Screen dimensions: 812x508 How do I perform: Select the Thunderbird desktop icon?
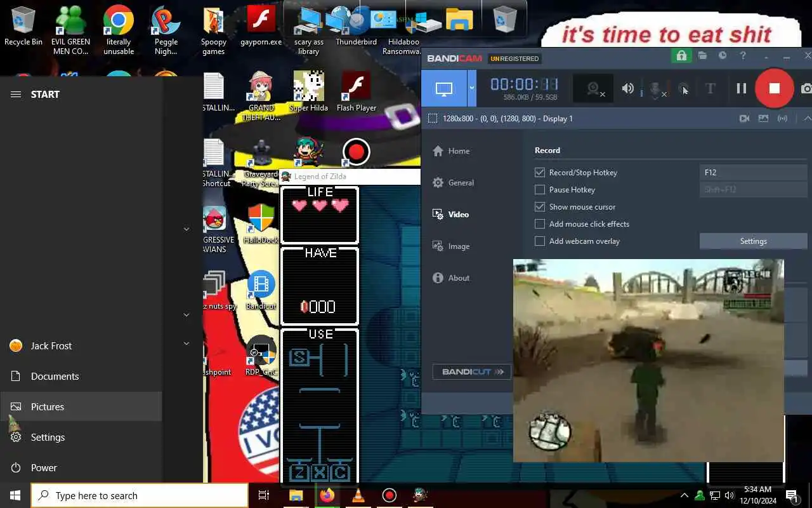[x=357, y=27]
